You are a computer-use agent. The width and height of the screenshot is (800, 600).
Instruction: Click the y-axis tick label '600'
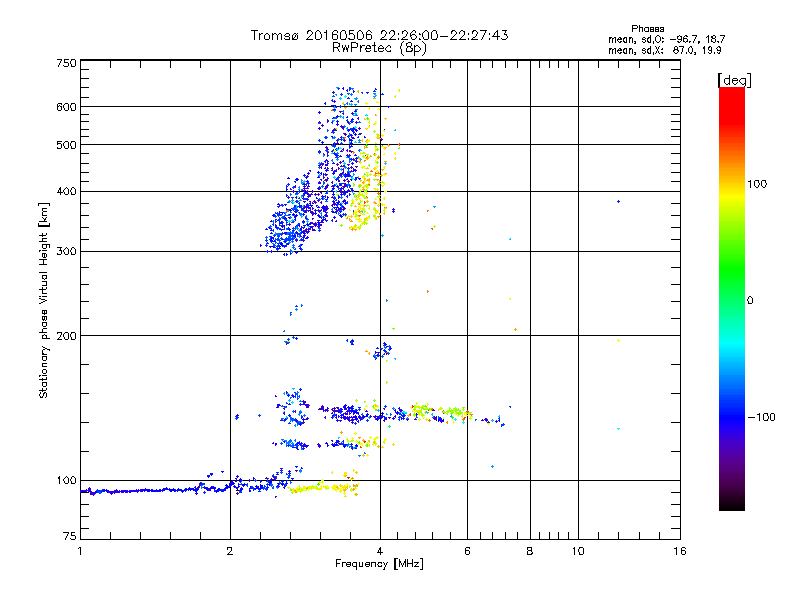pos(66,107)
